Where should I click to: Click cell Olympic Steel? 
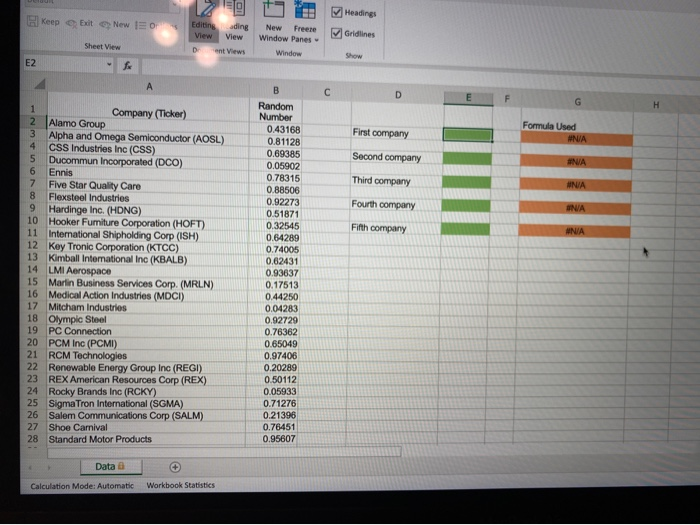(146, 319)
